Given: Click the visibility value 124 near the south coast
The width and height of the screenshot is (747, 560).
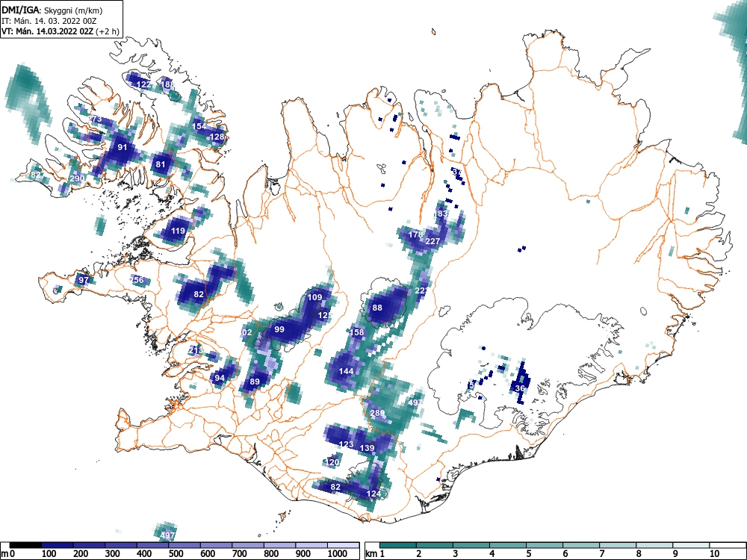Looking at the screenshot, I should (x=374, y=494).
